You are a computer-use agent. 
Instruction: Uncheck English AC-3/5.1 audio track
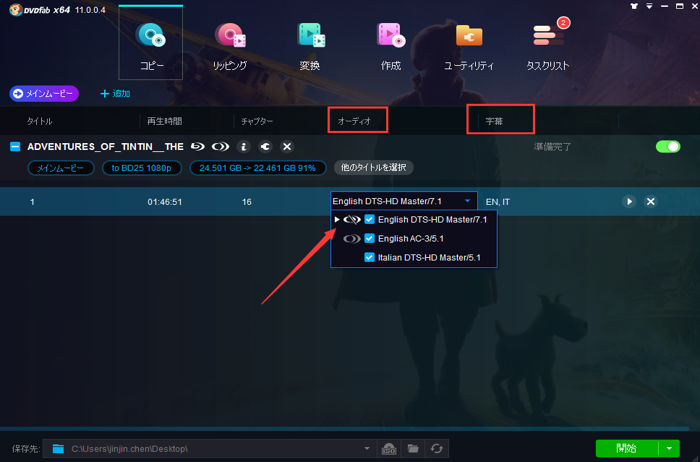[369, 238]
